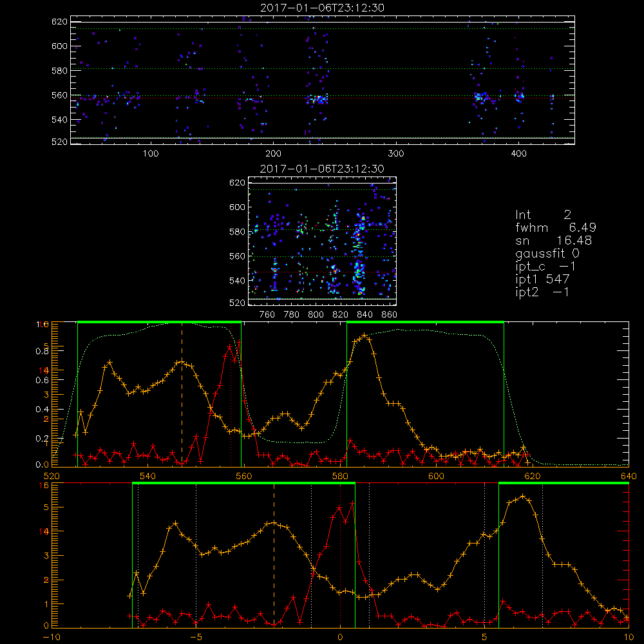The width and height of the screenshot is (644, 644).
Task: Click y-axis label '600' on the wide top plot
Action: (x=59, y=46)
